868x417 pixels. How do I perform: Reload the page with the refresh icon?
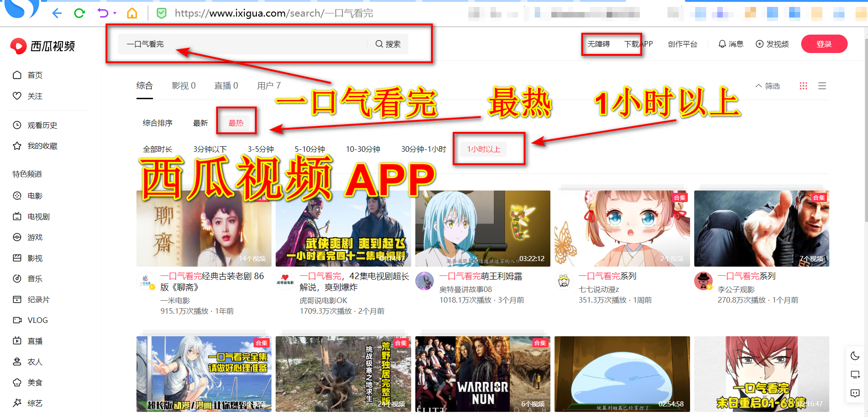(79, 13)
